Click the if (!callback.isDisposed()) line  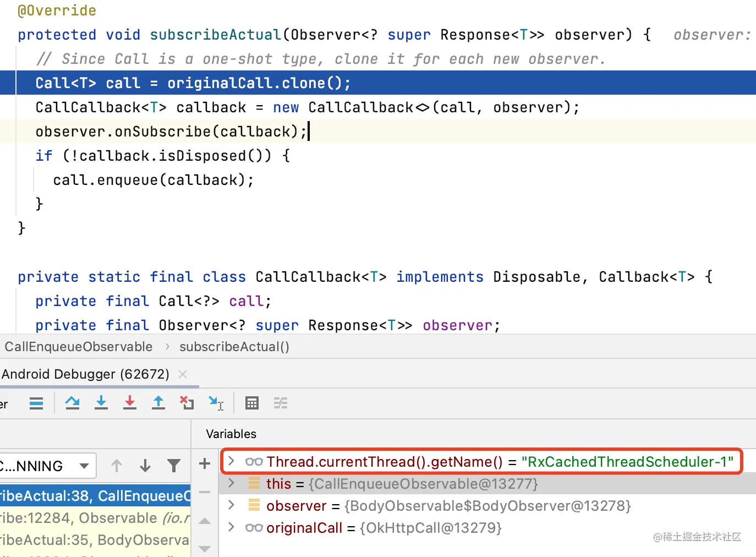coord(162,156)
